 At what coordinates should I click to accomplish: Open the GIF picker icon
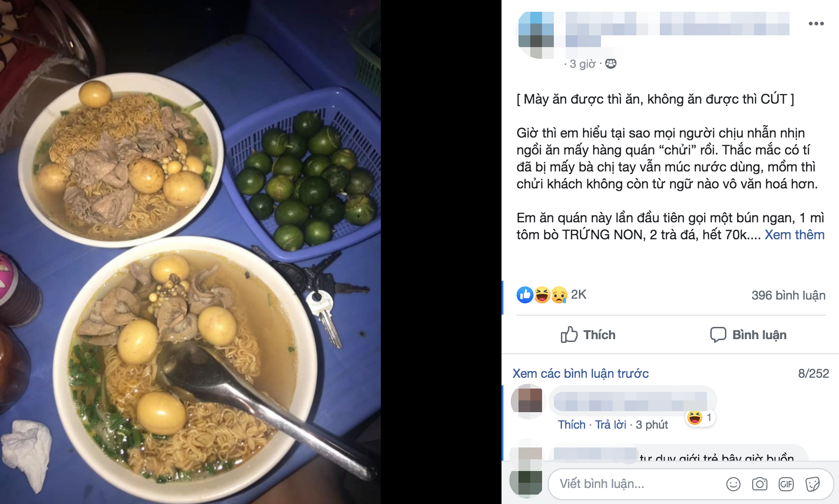pyautogui.click(x=786, y=484)
